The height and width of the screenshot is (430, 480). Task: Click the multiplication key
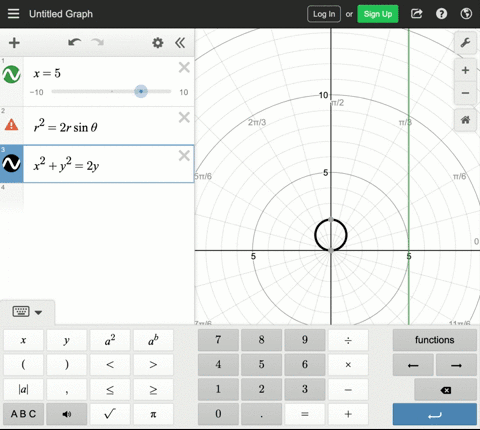click(x=348, y=365)
